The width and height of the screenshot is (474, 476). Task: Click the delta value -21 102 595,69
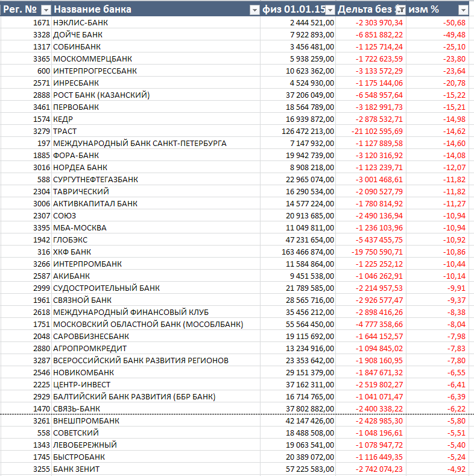[x=371, y=131]
